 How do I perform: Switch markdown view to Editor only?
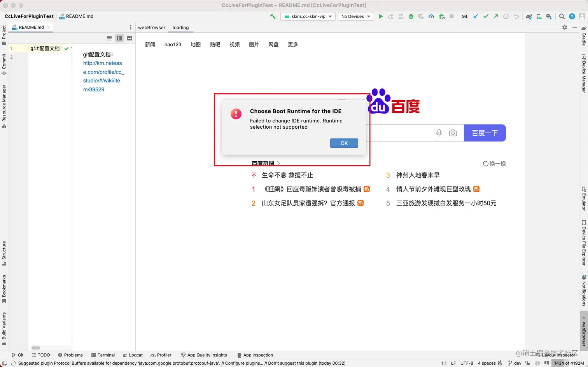[109, 38]
